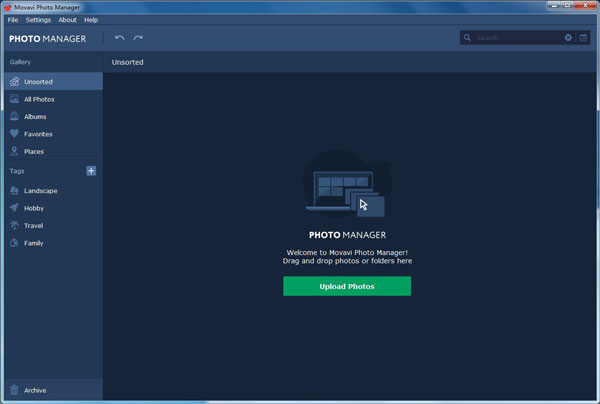Click the Unsorted camera icon
The image size is (600, 404).
coord(14,81)
